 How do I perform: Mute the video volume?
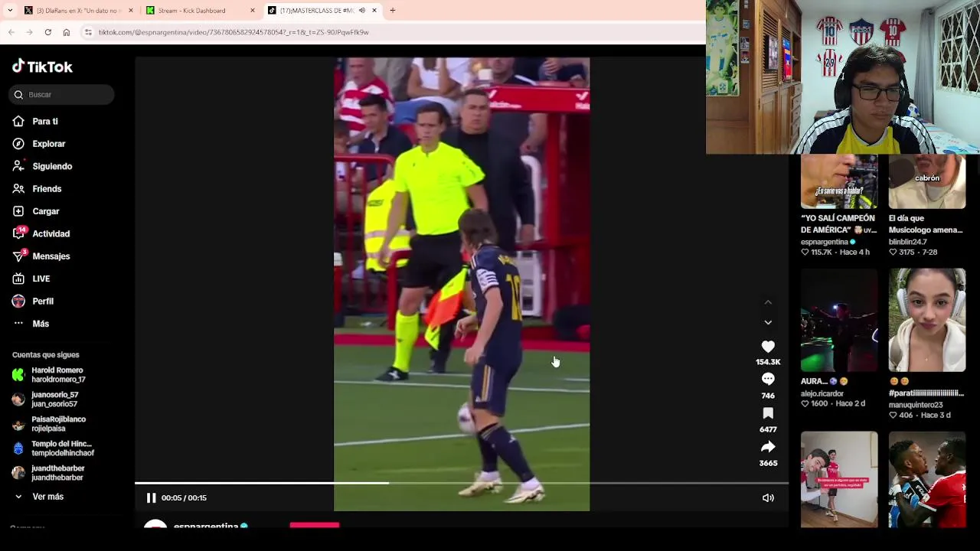coord(768,498)
